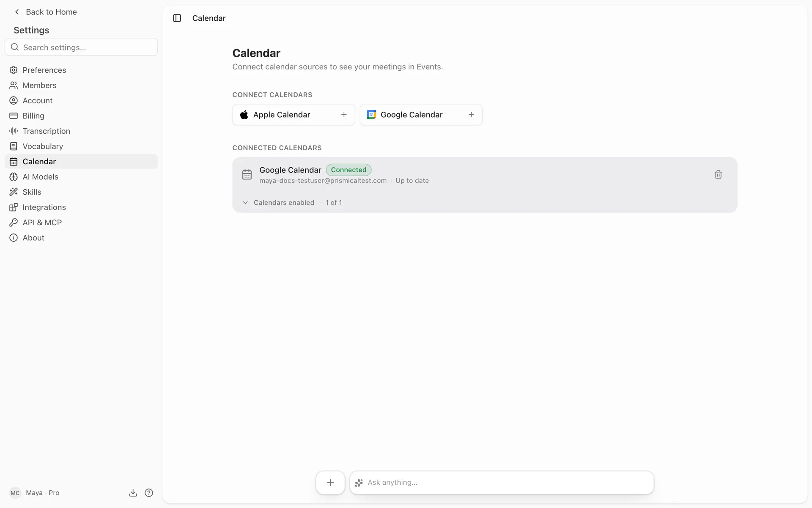
Task: Click the Transcription waveform icon
Action: (x=14, y=131)
